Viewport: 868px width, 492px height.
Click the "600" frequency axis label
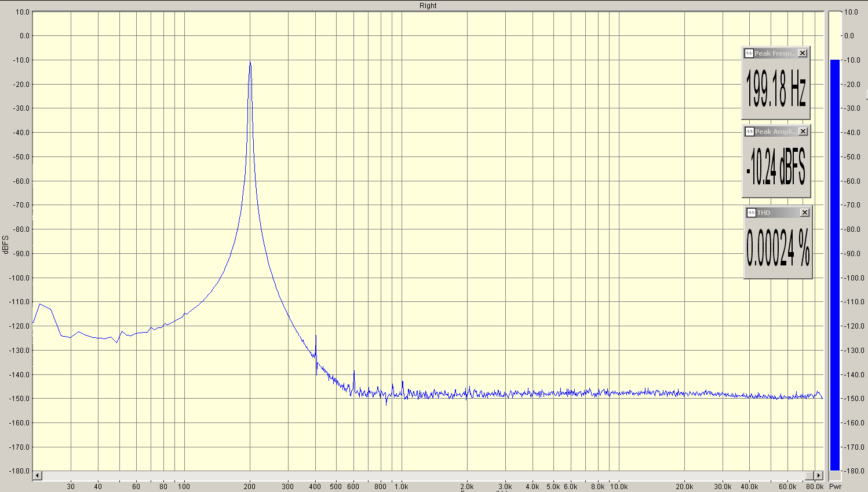coord(353,486)
